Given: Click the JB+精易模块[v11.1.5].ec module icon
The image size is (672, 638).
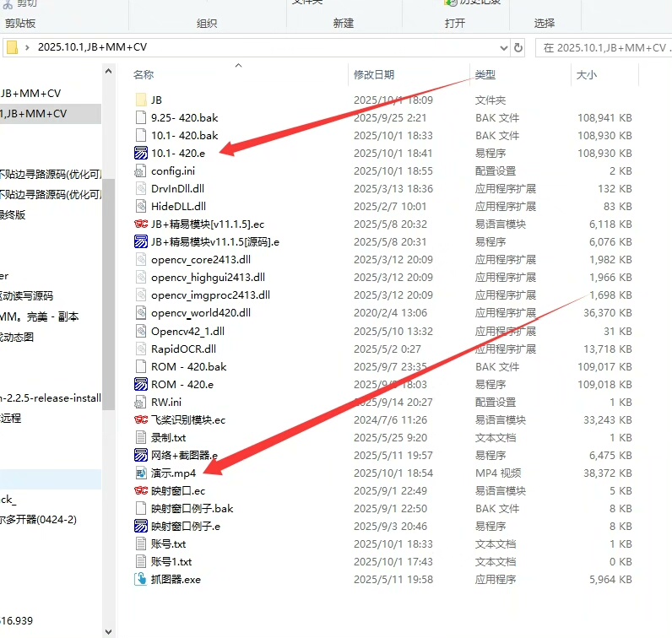Looking at the screenshot, I should pos(141,224).
